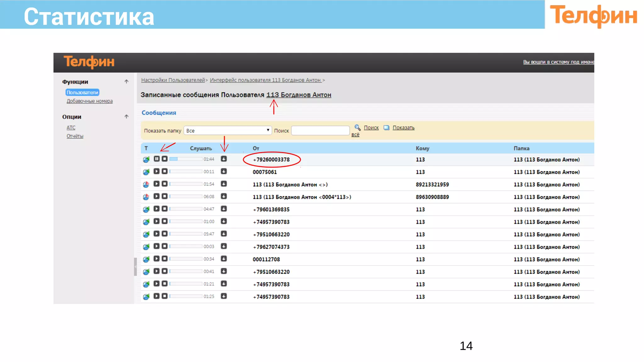Click the magnifier Search icon
The height and width of the screenshot is (362, 644).
point(358,127)
